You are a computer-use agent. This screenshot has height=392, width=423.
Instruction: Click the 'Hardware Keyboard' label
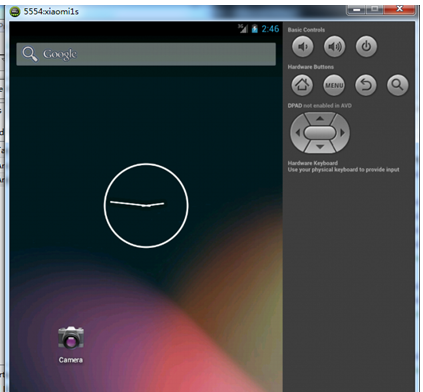[x=313, y=163]
